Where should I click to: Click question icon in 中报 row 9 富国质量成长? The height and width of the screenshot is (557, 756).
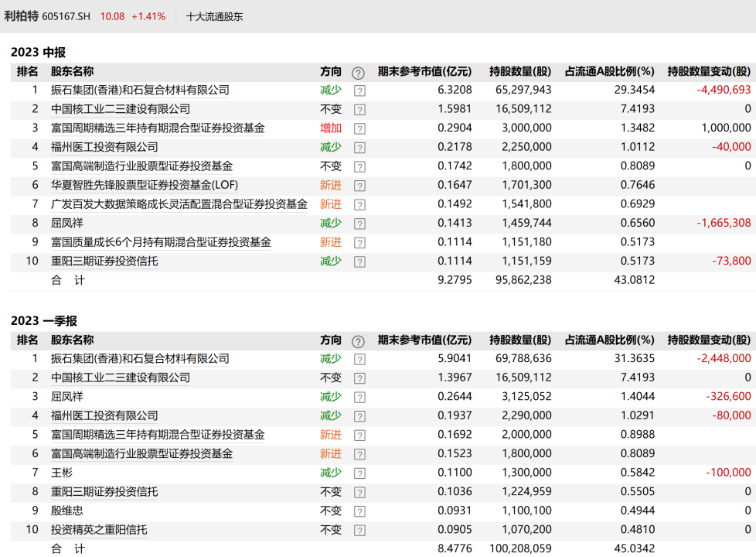359,243
